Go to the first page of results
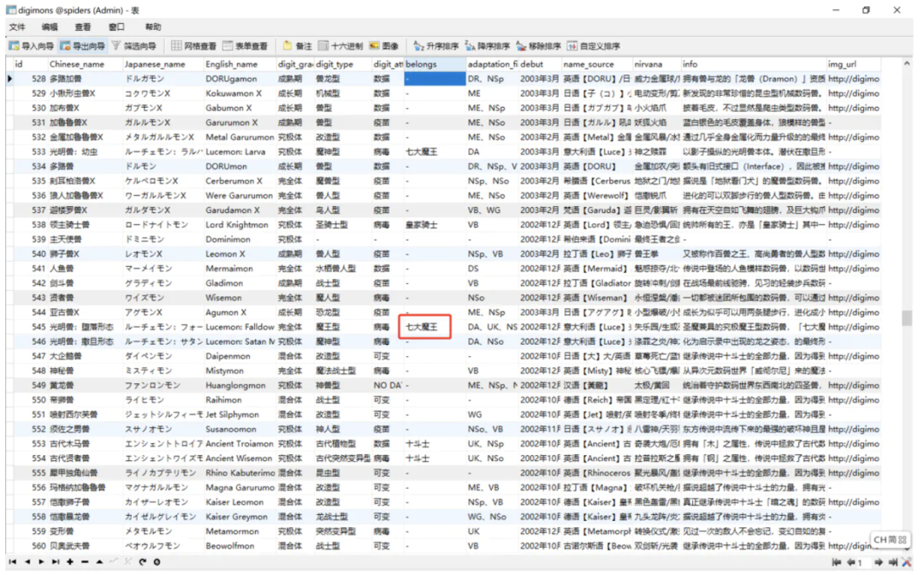924x575 pixels. (x=836, y=562)
